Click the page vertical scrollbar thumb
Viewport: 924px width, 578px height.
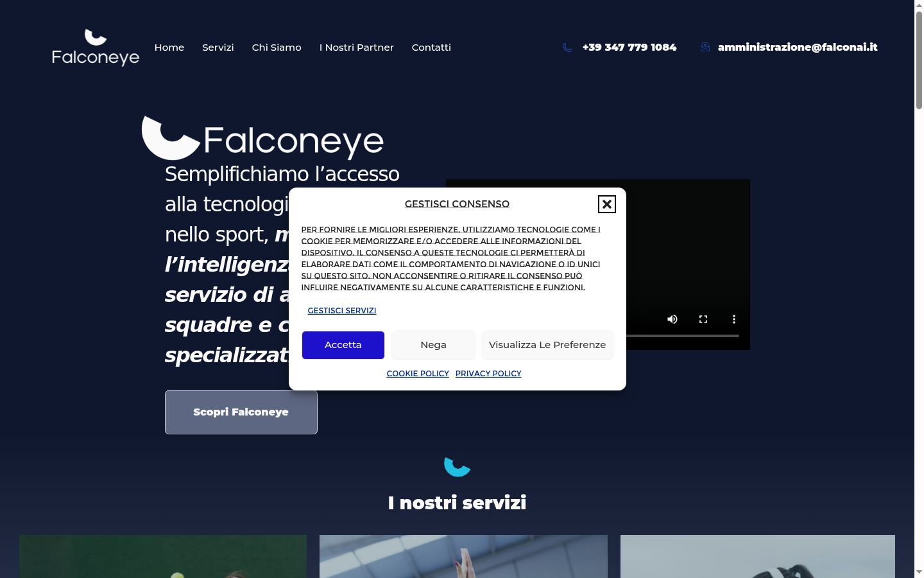click(x=919, y=60)
